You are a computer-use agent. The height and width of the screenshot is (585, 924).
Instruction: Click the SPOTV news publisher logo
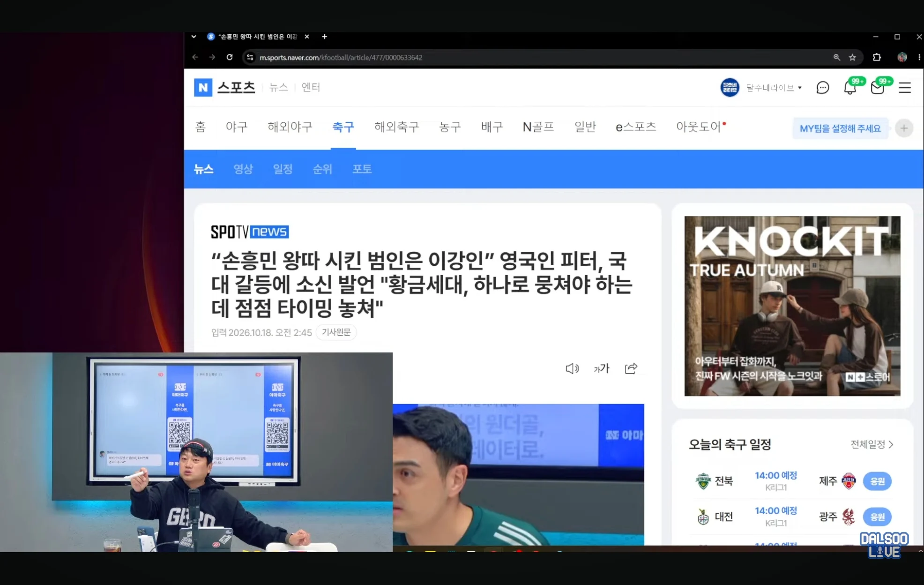click(250, 232)
